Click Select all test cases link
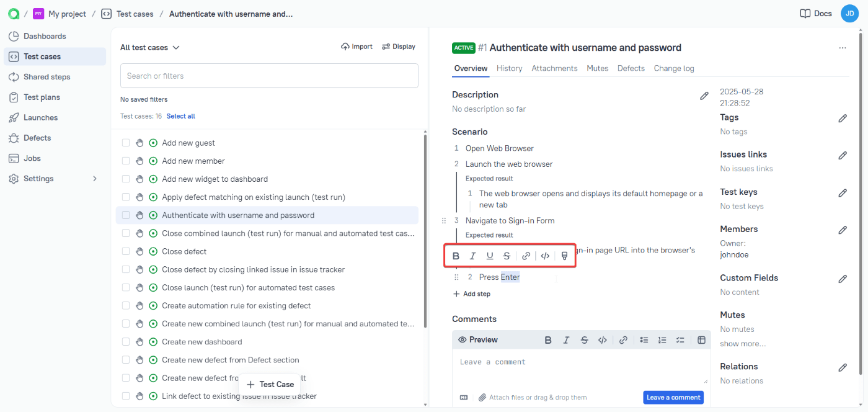 (x=180, y=115)
